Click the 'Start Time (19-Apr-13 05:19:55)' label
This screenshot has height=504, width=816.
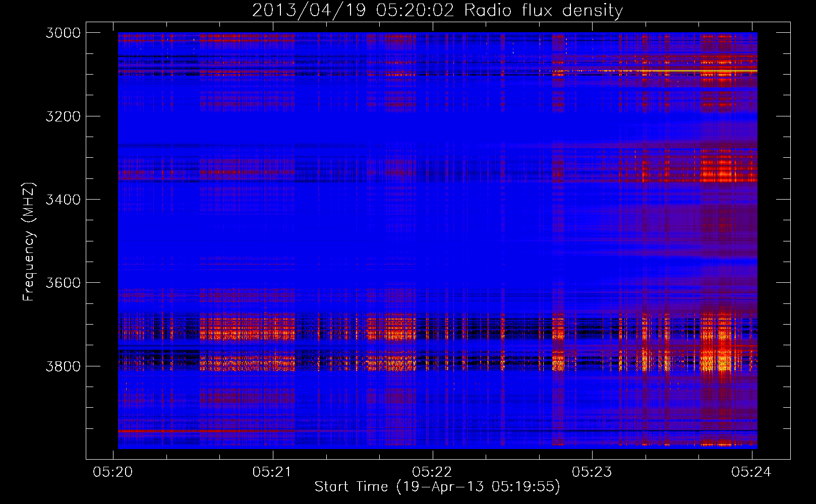437,487
